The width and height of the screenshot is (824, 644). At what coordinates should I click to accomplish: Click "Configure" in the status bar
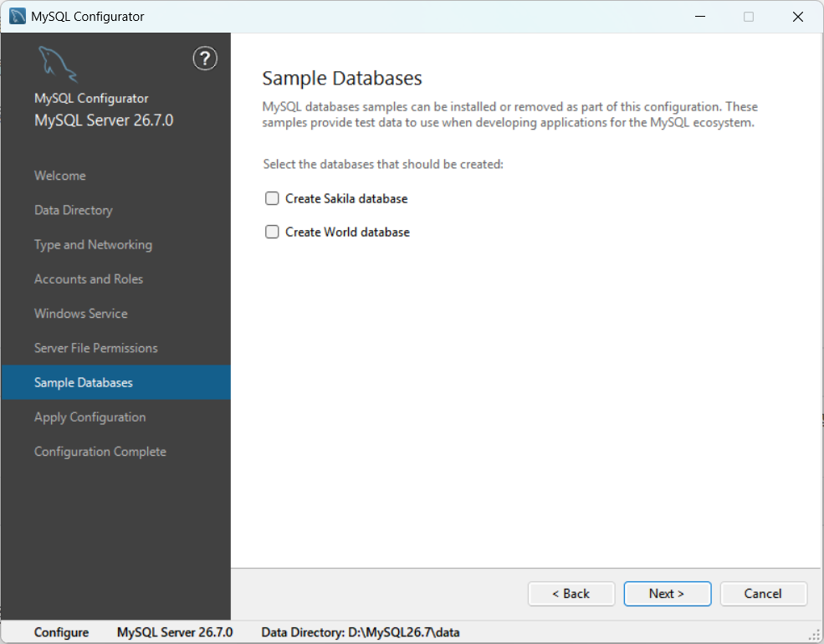[x=61, y=632]
